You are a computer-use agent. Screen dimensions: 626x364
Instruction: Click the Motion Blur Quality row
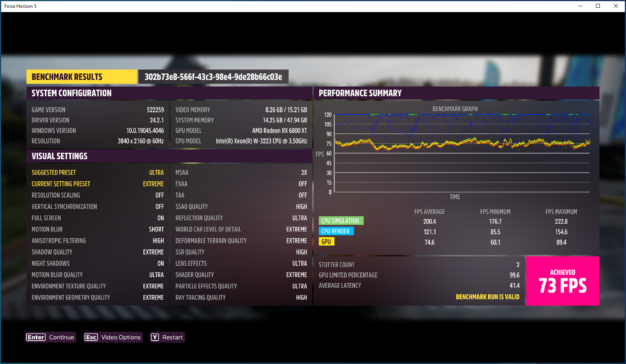pos(98,275)
